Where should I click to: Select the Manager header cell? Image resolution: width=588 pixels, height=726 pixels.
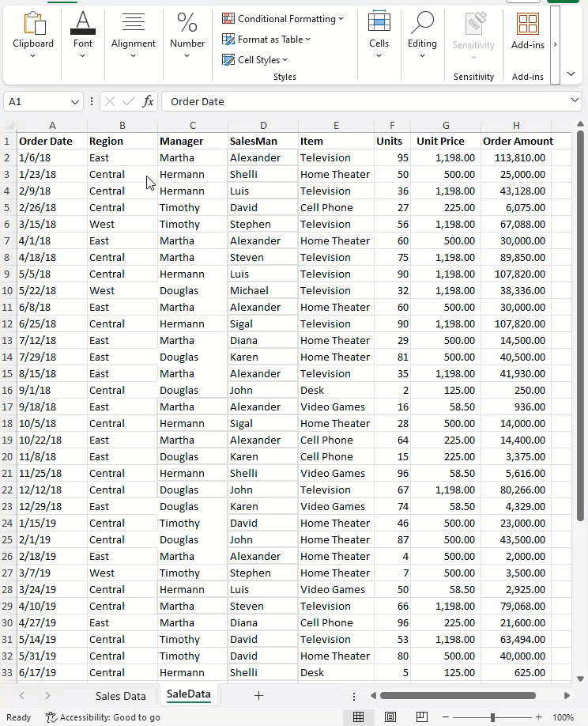click(193, 142)
